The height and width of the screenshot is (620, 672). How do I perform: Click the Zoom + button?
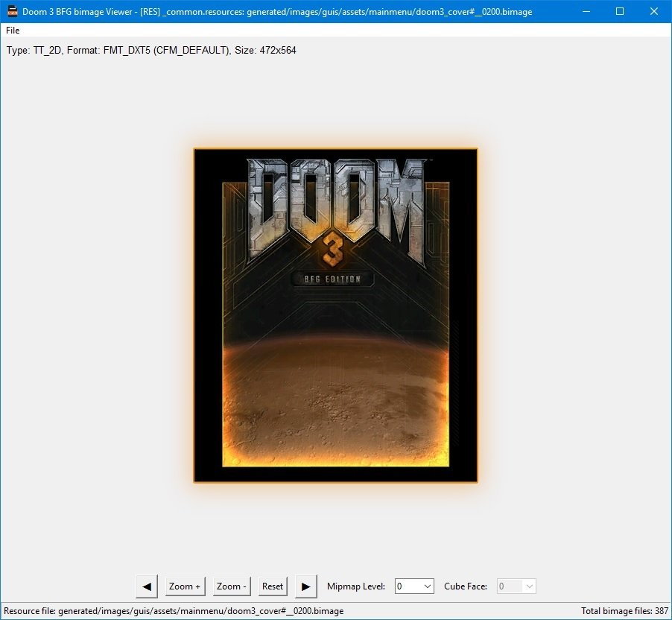pos(186,586)
